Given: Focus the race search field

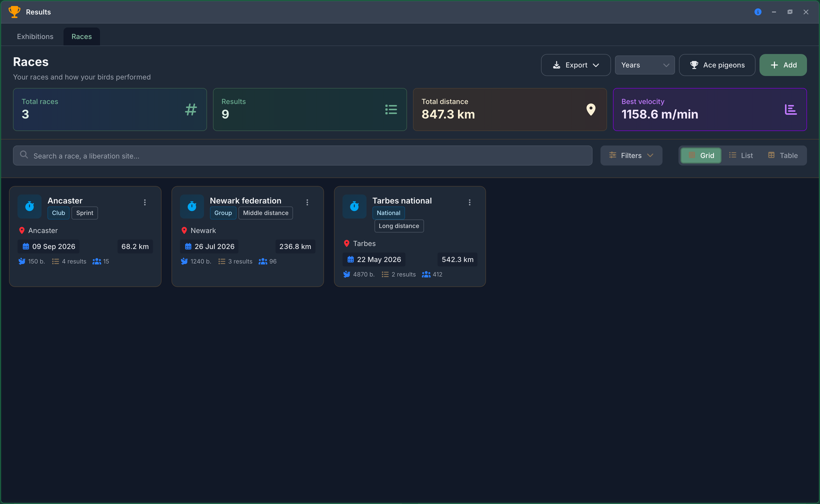Looking at the screenshot, I should [302, 155].
